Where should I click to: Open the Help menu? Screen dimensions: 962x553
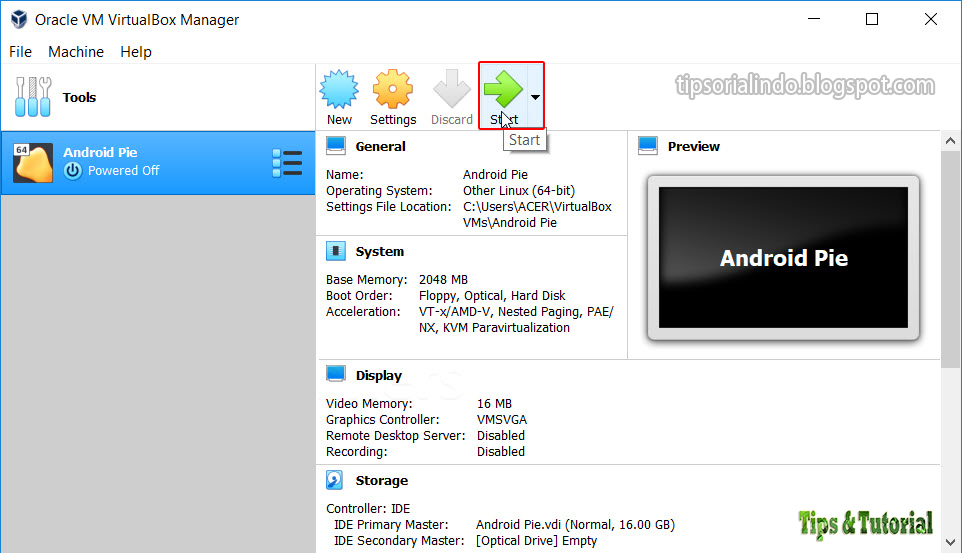136,52
